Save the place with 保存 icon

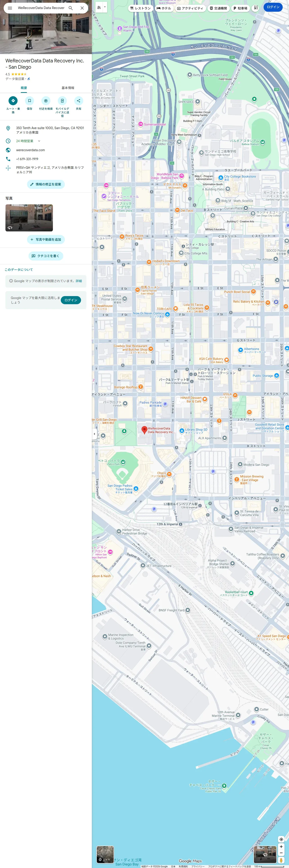pos(30,101)
